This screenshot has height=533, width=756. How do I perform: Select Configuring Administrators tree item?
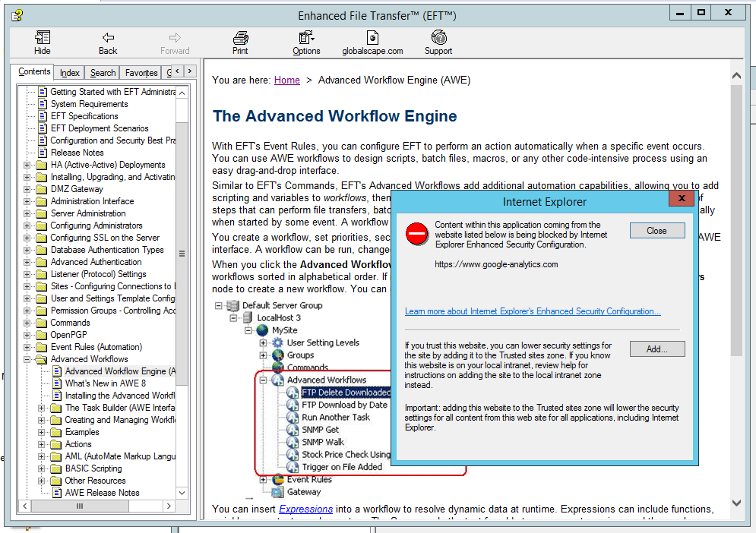pyautogui.click(x=96, y=225)
